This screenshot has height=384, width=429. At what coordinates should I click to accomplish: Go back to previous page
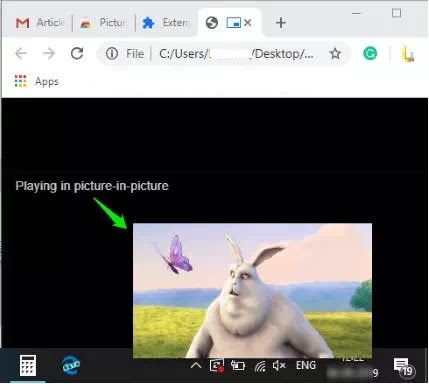pos(21,53)
